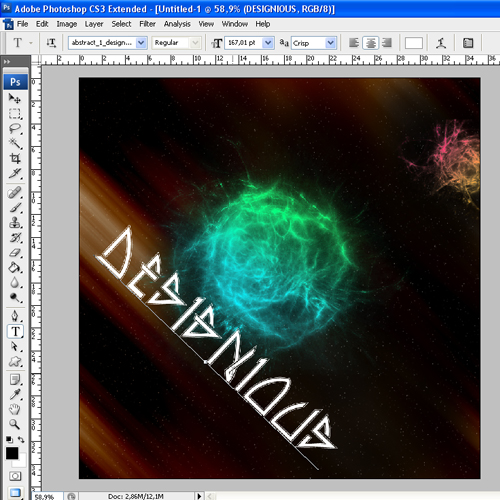
Task: Click the document icon left of File
Action: [x=8, y=24]
